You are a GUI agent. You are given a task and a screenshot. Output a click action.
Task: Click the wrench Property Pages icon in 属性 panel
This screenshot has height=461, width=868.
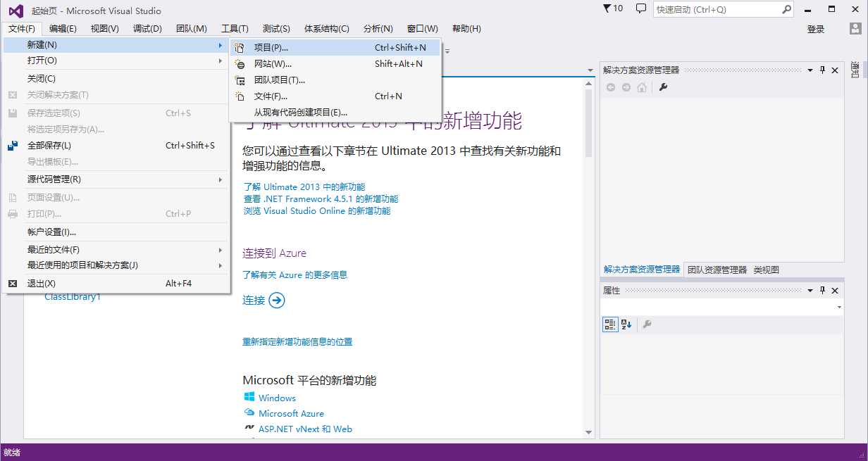point(647,324)
